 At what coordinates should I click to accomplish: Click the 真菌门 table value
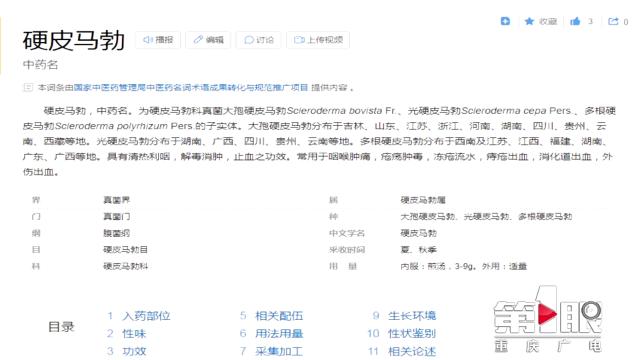116,217
